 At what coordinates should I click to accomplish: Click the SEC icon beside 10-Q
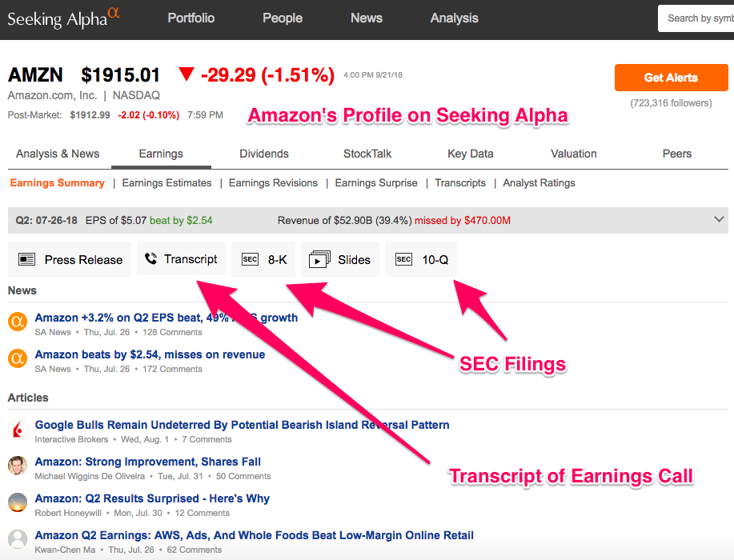(403, 259)
